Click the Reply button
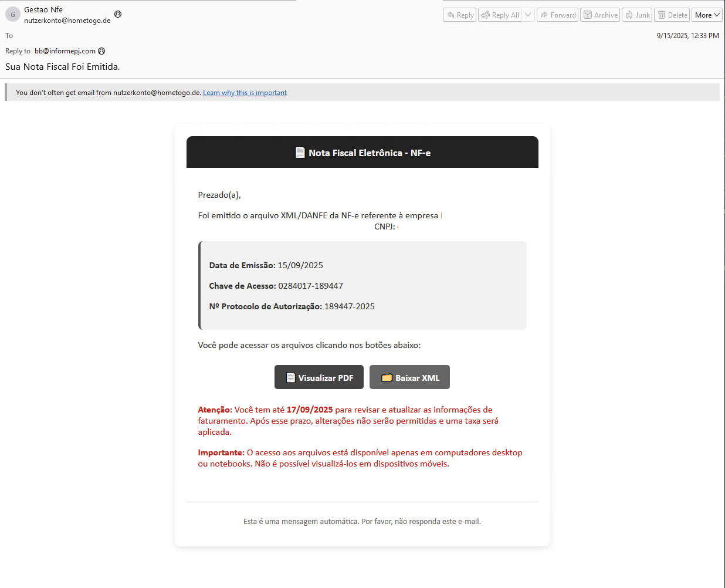The width and height of the screenshot is (725, 588). pyautogui.click(x=460, y=15)
